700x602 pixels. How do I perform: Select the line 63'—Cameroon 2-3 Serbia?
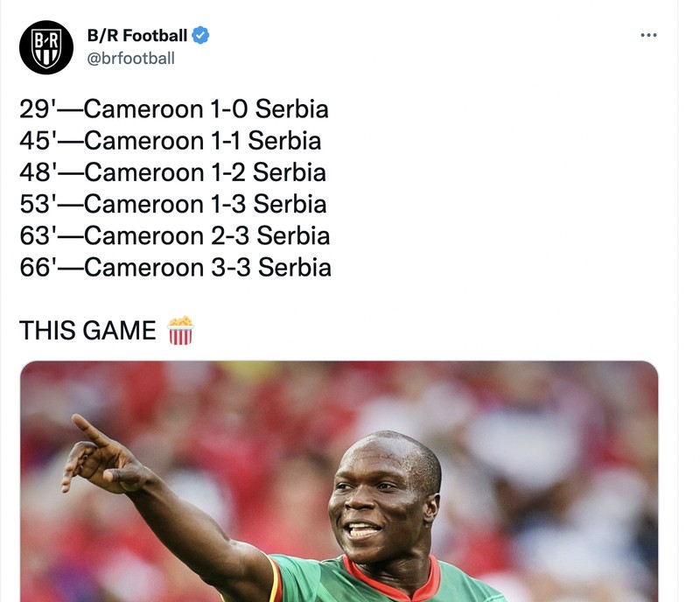[x=175, y=236]
